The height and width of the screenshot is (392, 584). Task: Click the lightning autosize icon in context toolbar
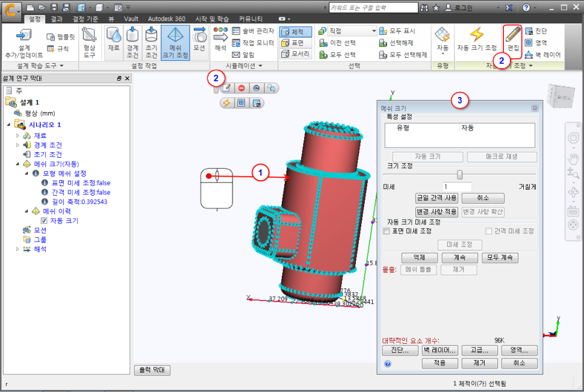(x=226, y=103)
